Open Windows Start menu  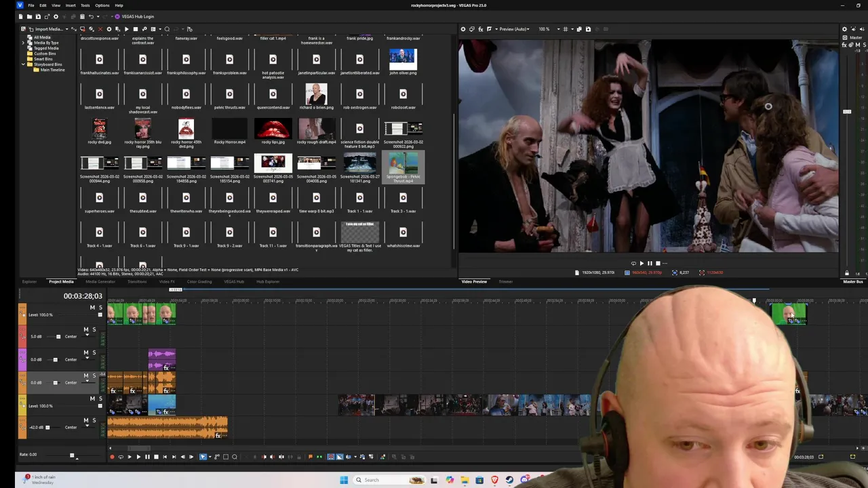pyautogui.click(x=344, y=480)
